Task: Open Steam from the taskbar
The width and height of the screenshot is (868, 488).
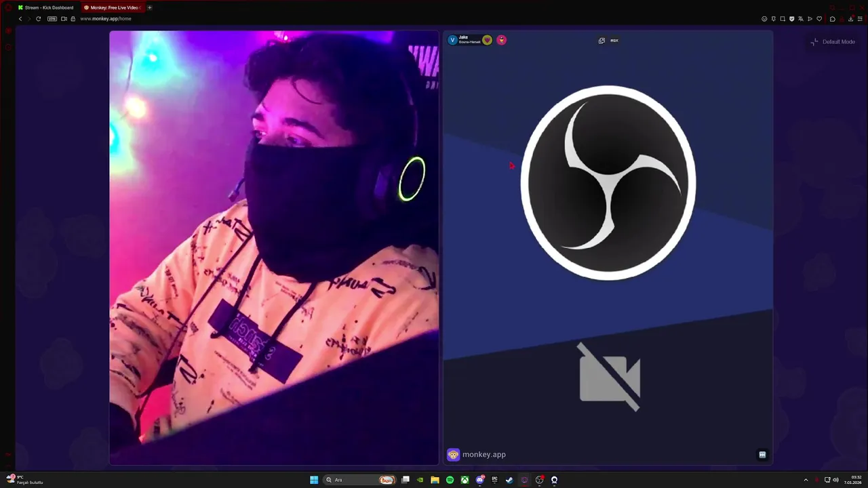Action: [x=509, y=480]
